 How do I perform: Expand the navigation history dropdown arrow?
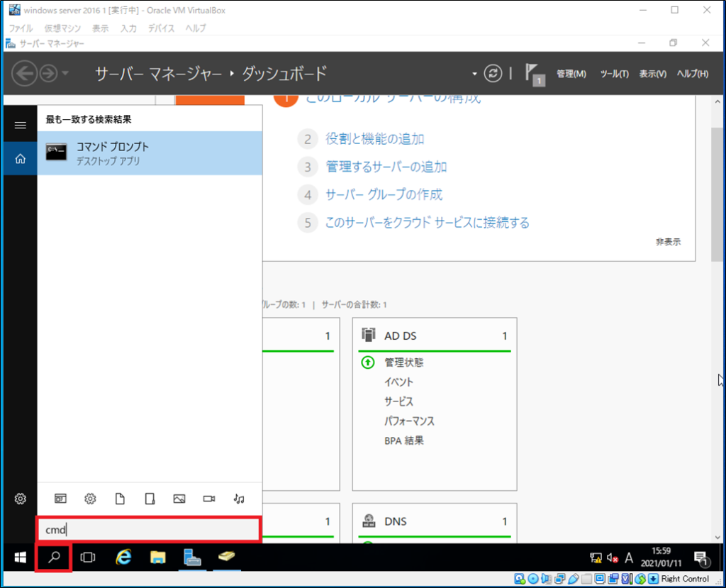pyautogui.click(x=65, y=73)
